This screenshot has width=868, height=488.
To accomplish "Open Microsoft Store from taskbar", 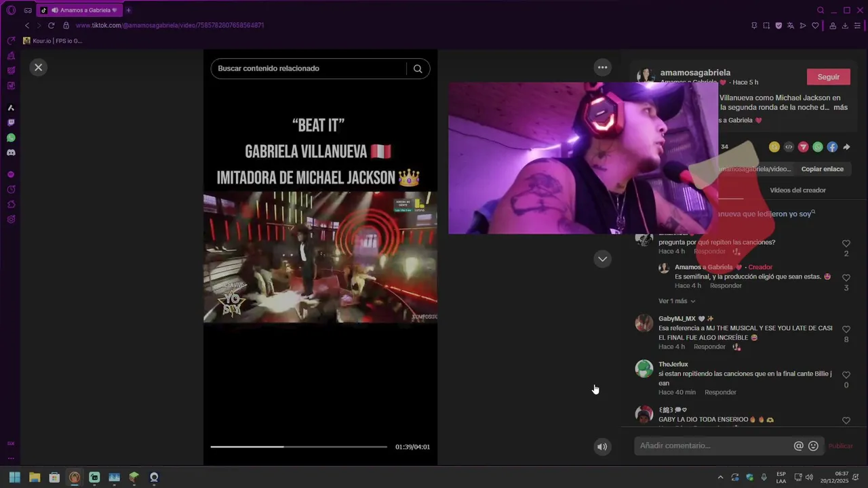I will coord(54,477).
